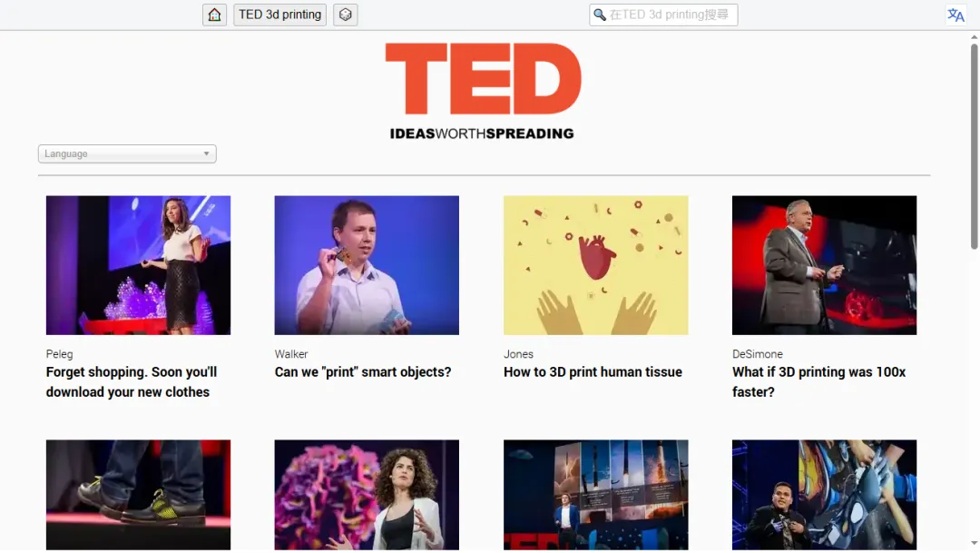Open 'What if 3D printing was 100x faster?'

[x=818, y=381]
